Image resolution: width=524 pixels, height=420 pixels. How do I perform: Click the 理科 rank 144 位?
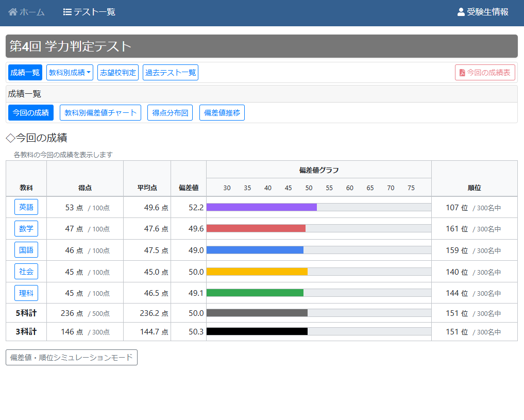click(x=457, y=293)
